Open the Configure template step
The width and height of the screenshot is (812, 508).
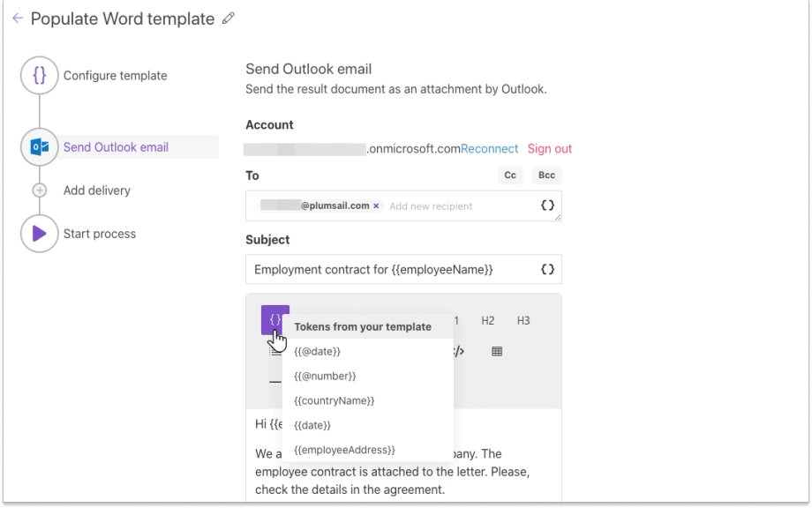(x=115, y=76)
